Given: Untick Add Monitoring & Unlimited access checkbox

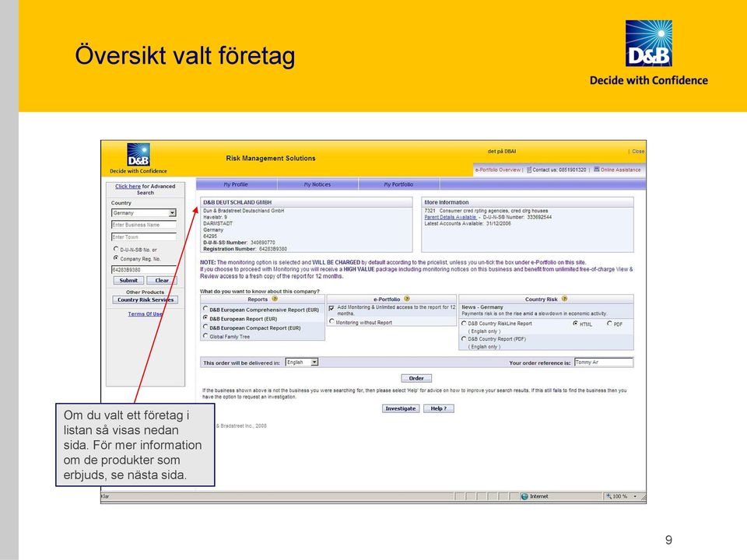Looking at the screenshot, I should [331, 308].
